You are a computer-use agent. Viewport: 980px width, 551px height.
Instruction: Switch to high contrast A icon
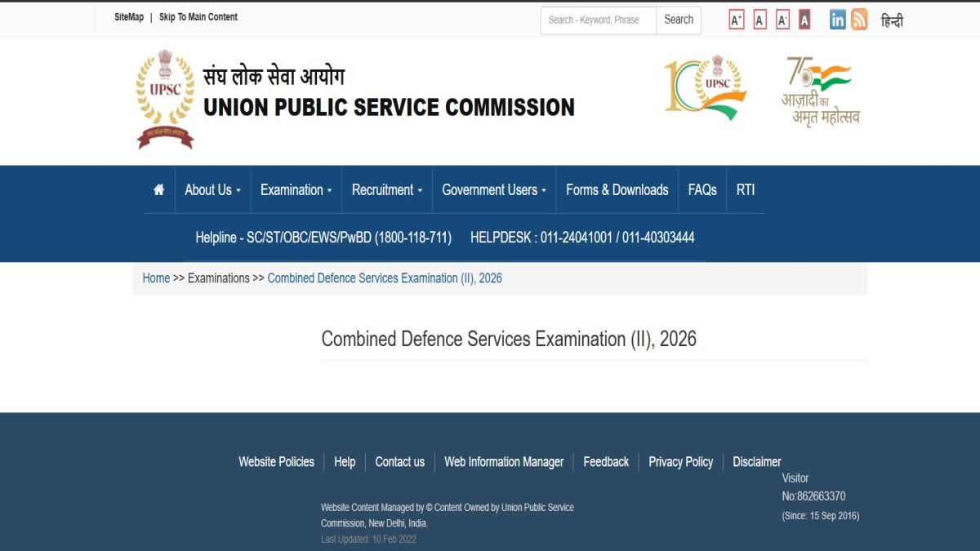pos(804,20)
